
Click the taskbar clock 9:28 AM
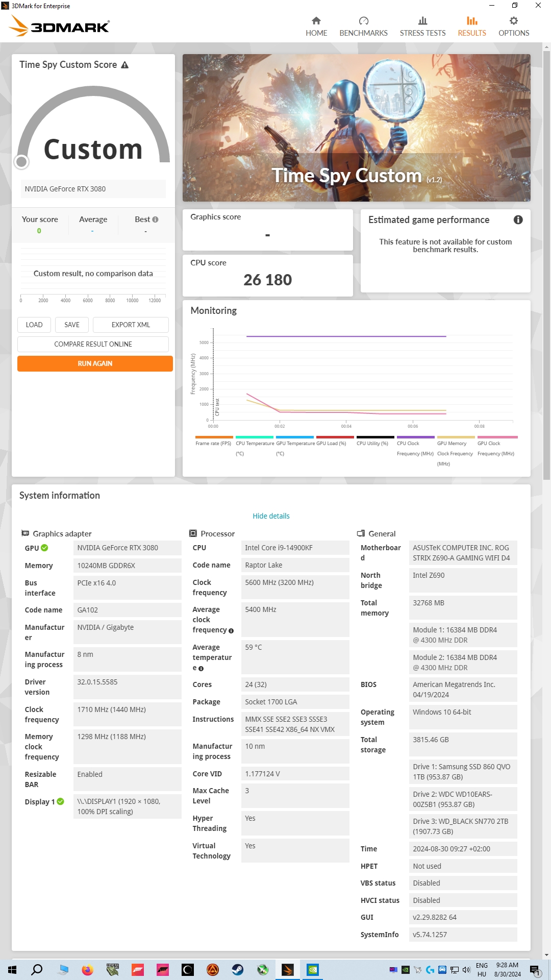pyautogui.click(x=508, y=970)
